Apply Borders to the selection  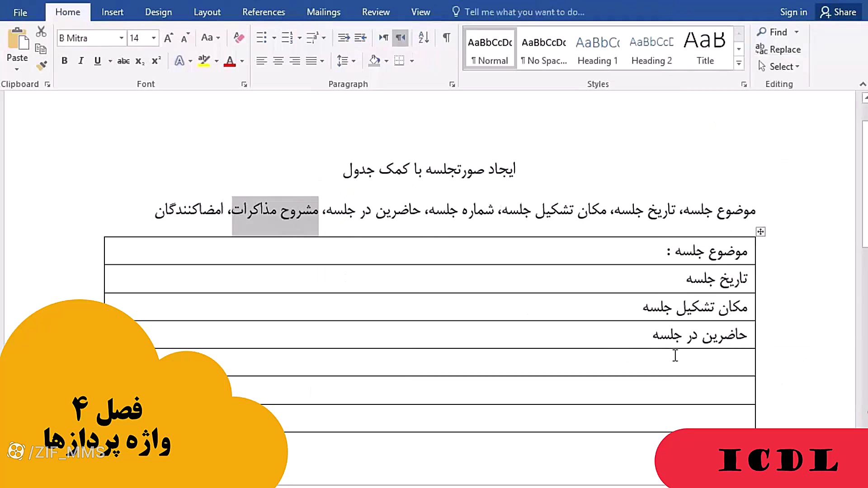click(399, 61)
